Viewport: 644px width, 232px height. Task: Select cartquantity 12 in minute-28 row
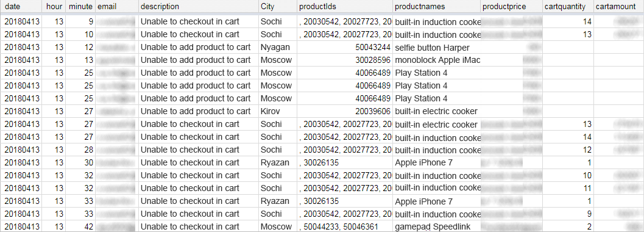pyautogui.click(x=568, y=150)
